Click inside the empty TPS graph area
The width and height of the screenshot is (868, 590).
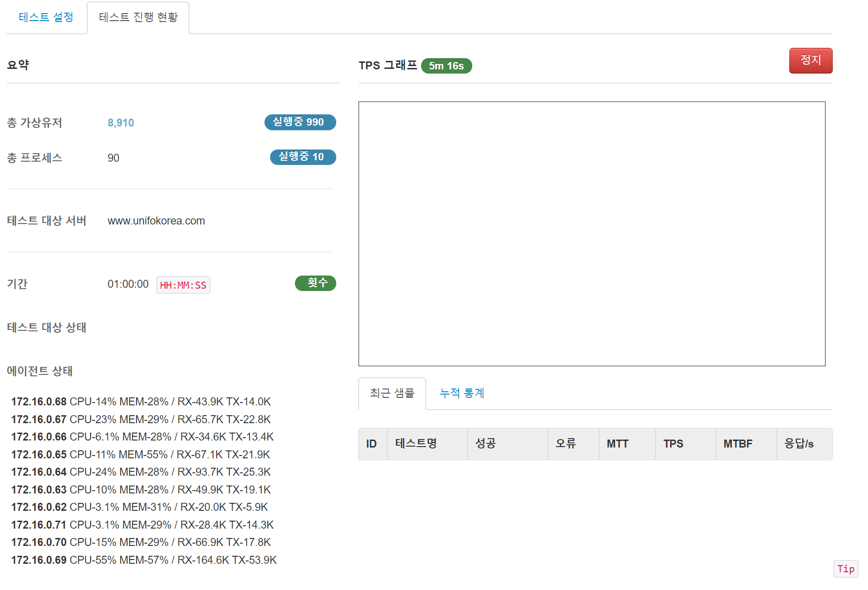point(591,233)
